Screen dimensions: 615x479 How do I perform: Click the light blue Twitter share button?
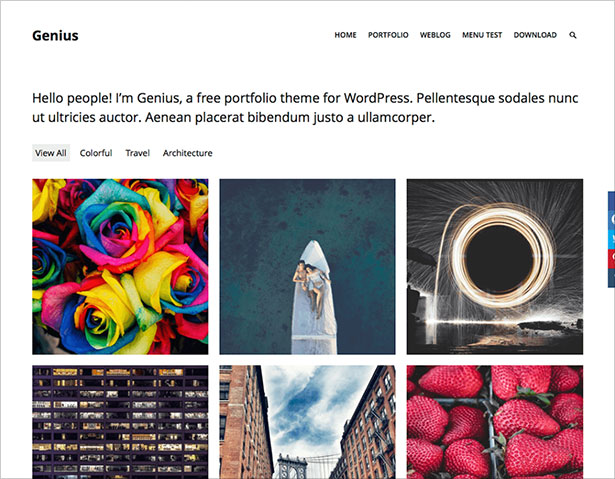(611, 239)
